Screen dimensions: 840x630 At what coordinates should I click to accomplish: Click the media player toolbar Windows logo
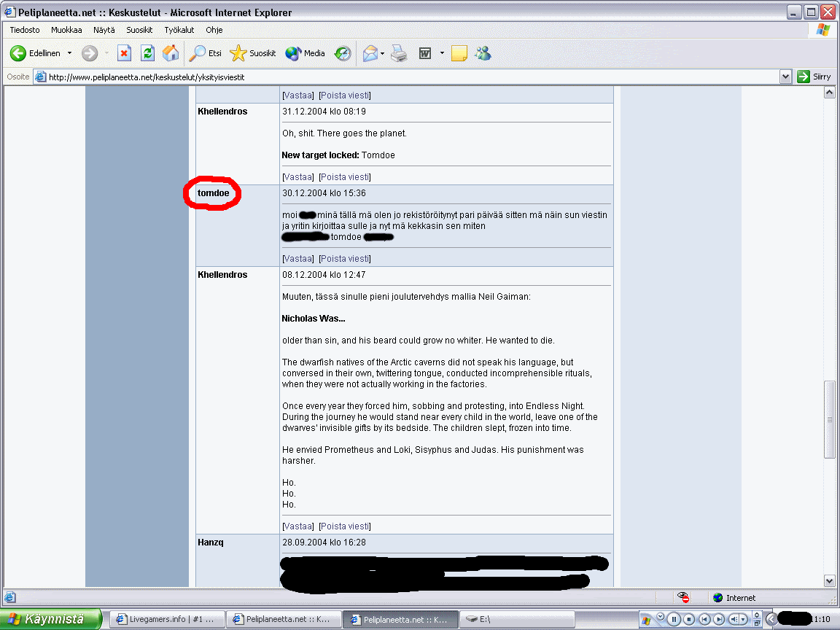646,621
